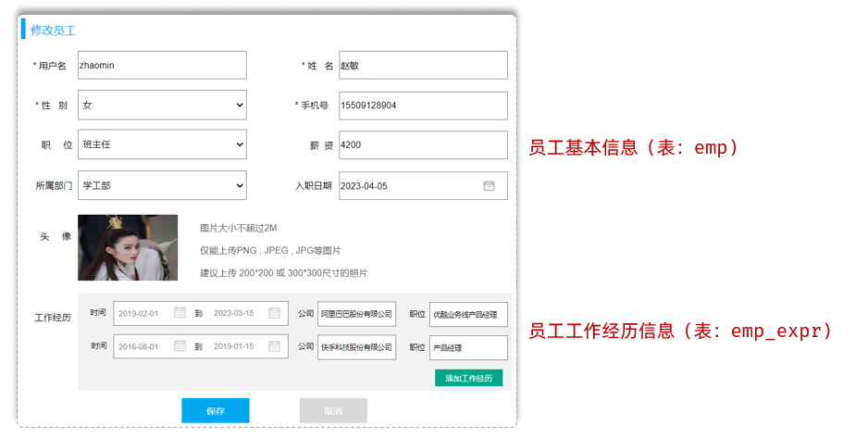This screenshot has width=868, height=438.
Task: Click calendar icon beside 2019-02-01 start date
Action: [x=180, y=313]
